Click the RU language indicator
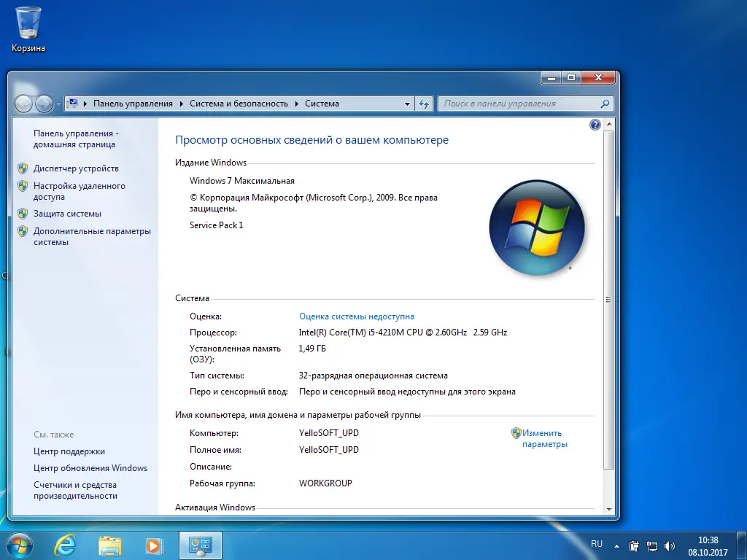Image resolution: width=747 pixels, height=560 pixels. [597, 544]
